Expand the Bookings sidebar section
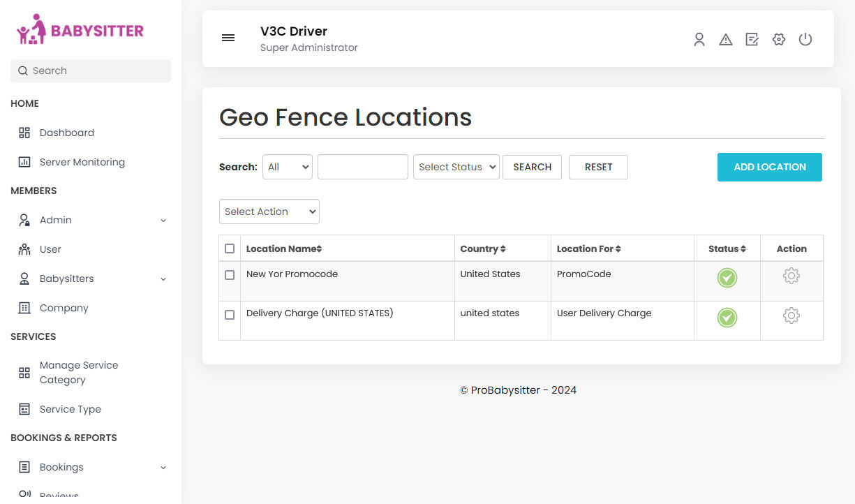Screen dimensions: 855x504 (x=61, y=467)
